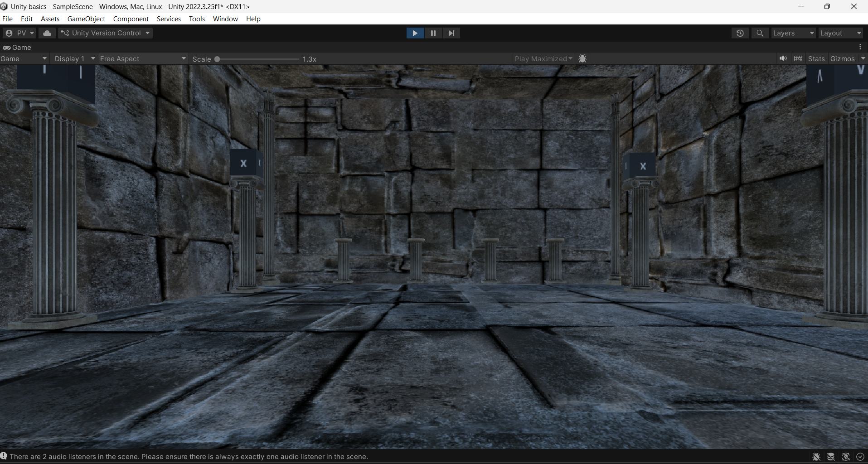Open the Game tab three-dot options menu
Image resolution: width=868 pixels, height=464 pixels.
(x=860, y=47)
